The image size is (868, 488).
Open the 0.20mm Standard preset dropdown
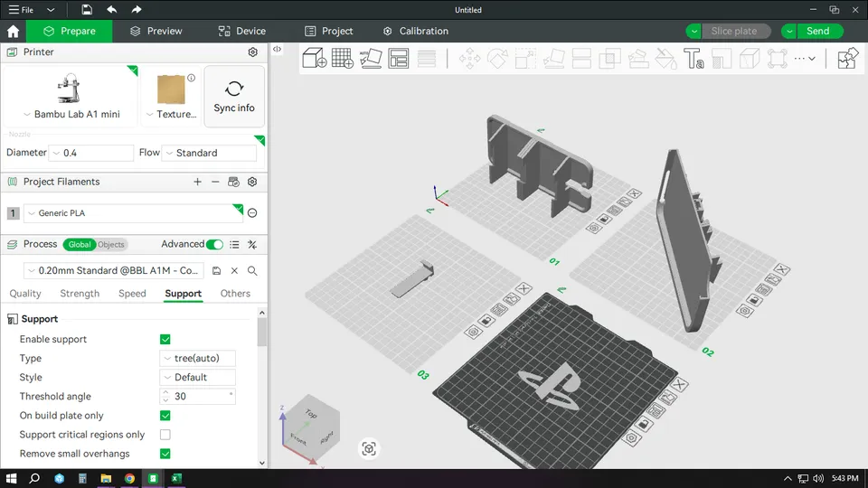click(x=114, y=270)
